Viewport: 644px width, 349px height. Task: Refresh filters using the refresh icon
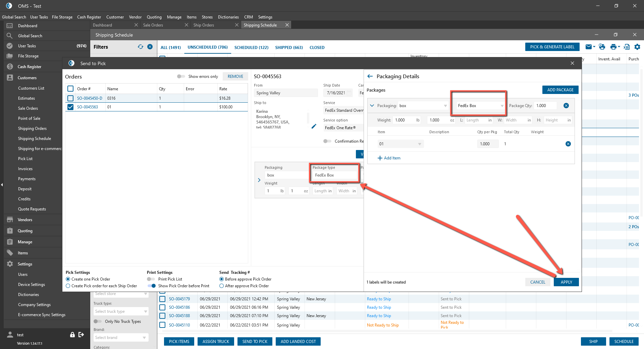coord(140,47)
